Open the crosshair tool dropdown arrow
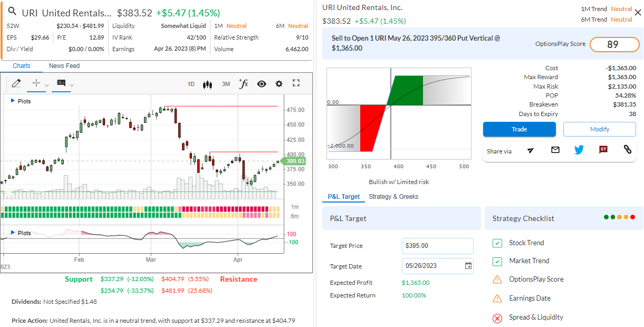 tap(46, 85)
